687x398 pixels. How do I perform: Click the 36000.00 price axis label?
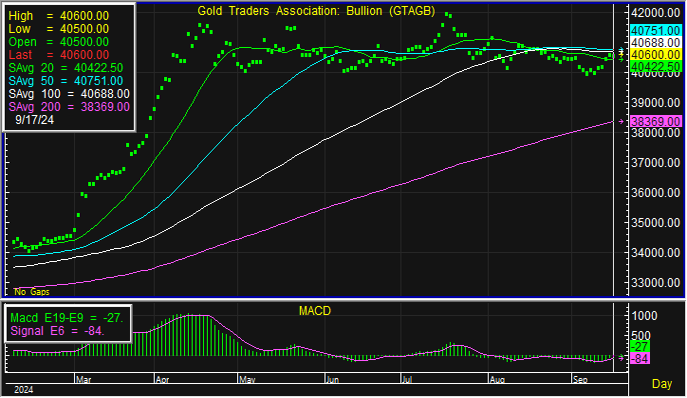(655, 192)
